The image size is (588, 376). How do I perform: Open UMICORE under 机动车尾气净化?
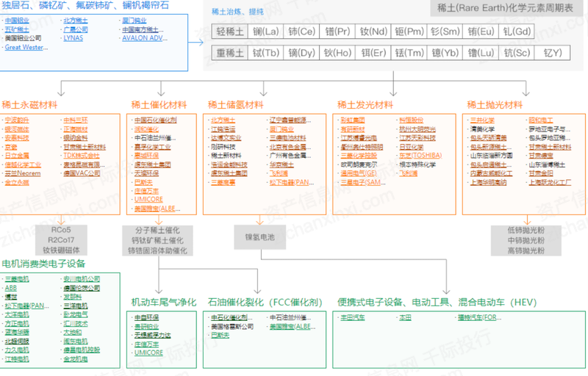[x=148, y=352]
